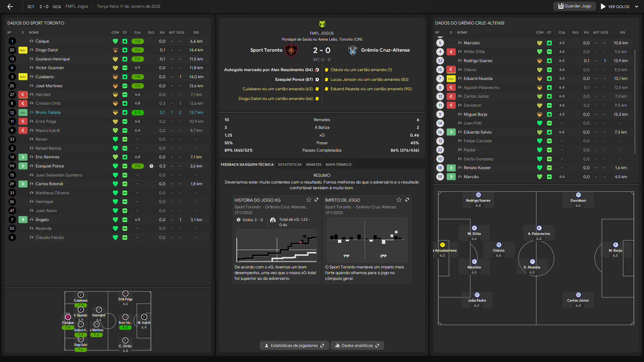This screenshot has width=644, height=362.
Task: Switch to the Estatísticas tab
Action: pyautogui.click(x=290, y=165)
